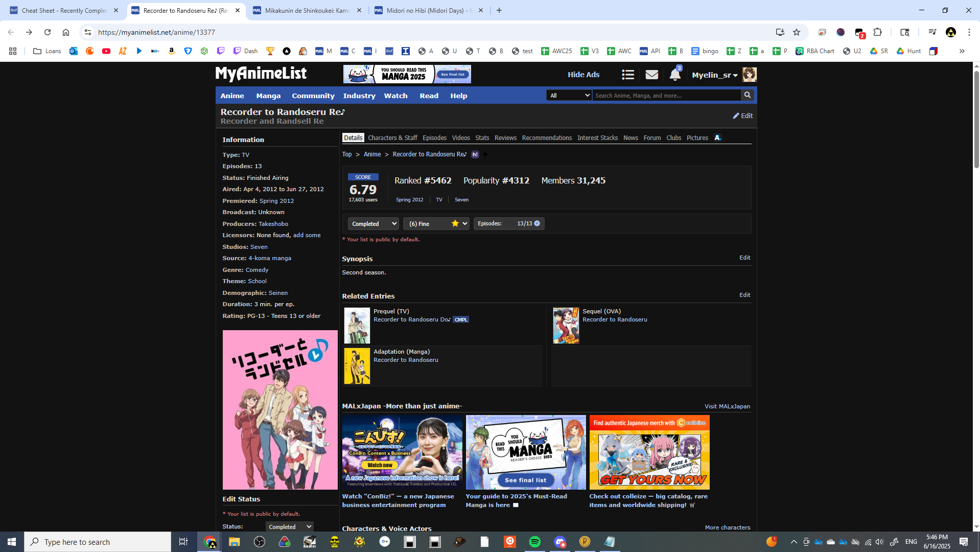Image resolution: width=980 pixels, height=552 pixels.
Task: Open Spotify from the taskbar
Action: [535, 542]
